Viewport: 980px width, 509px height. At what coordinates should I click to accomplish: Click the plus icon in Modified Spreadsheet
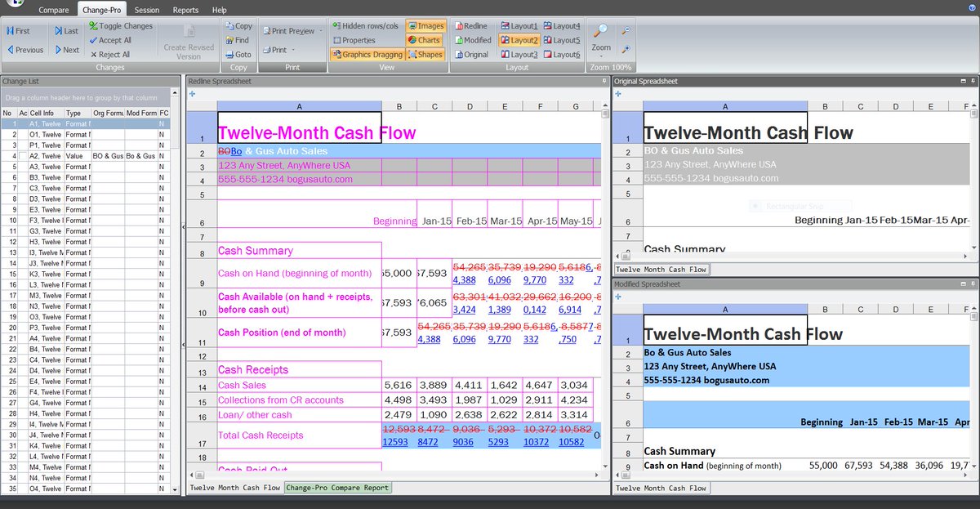618,297
